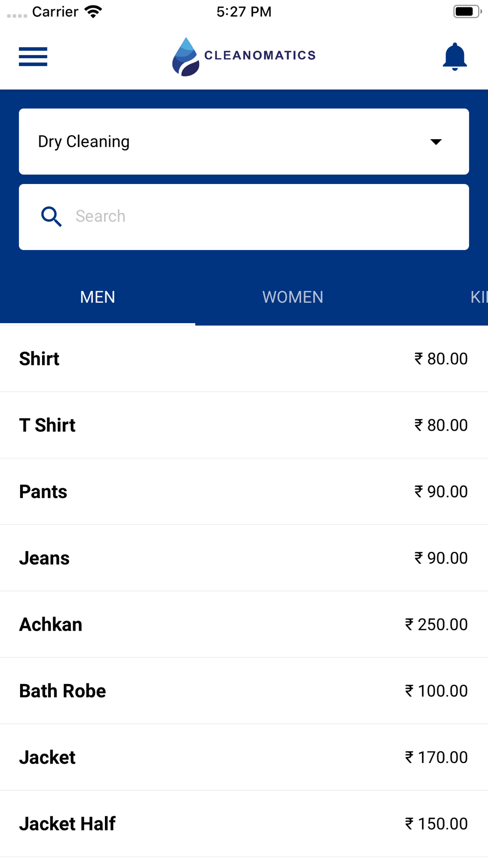This screenshot has height=868, width=488.
Task: Open notifications via the bell icon
Action: pos(455,57)
